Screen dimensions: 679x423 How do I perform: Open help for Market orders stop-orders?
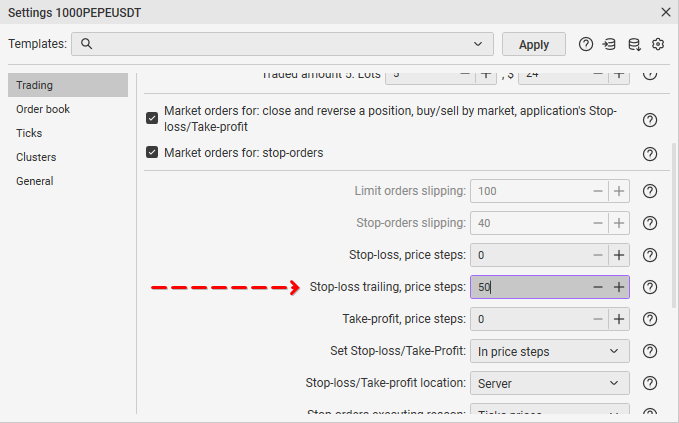click(650, 154)
